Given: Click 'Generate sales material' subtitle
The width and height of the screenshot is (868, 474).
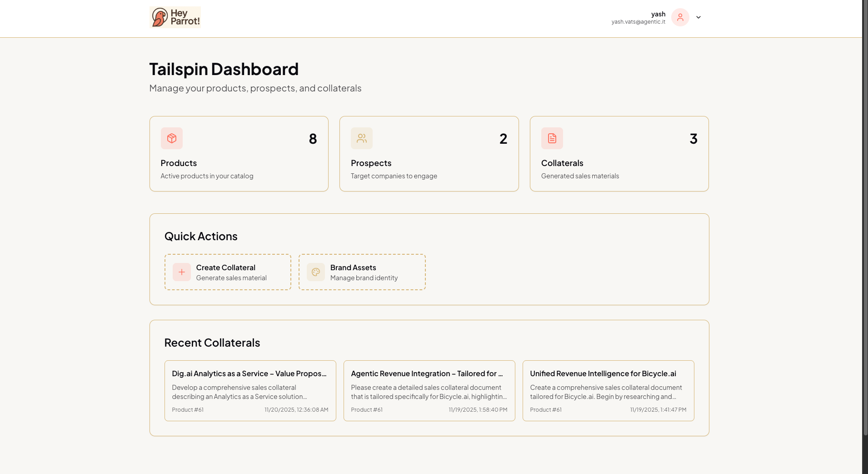Looking at the screenshot, I should (231, 278).
